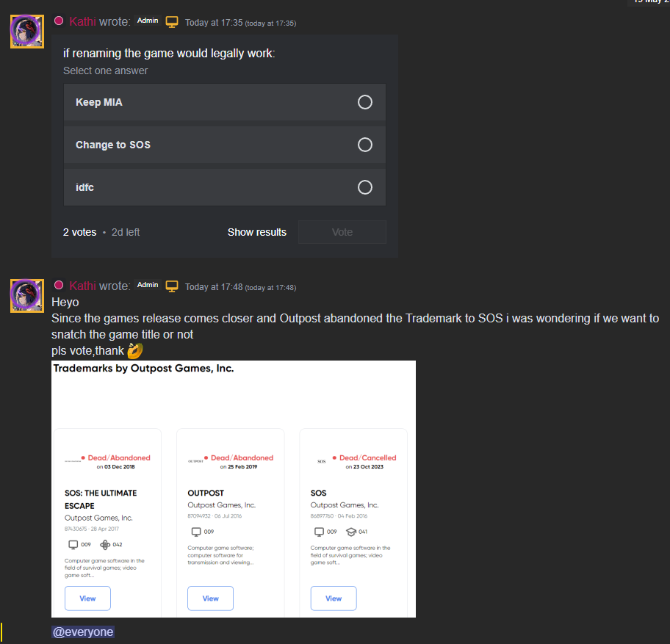Open the Outpost trademarks image attachment
Viewport: 670px width, 644px height.
234,489
